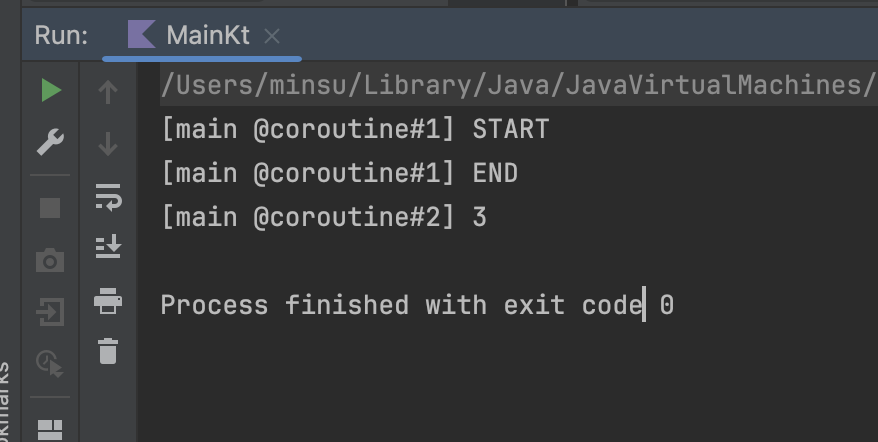This screenshot has width=878, height=442.
Task: Click the printer icon to print console
Action: [108, 301]
